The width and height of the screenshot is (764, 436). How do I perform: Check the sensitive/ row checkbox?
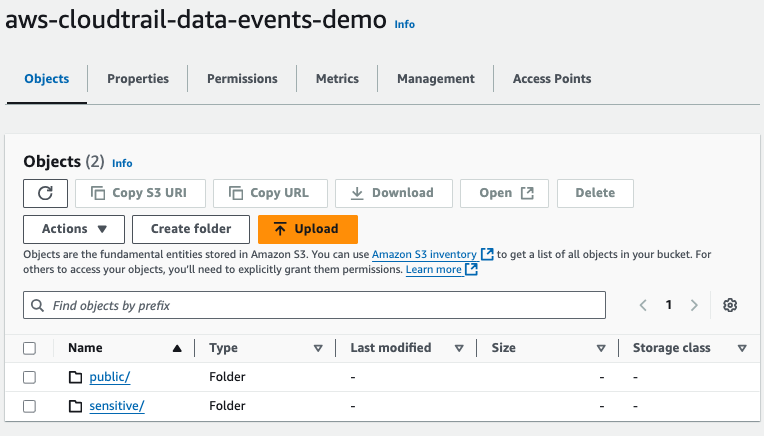pyautogui.click(x=30, y=406)
